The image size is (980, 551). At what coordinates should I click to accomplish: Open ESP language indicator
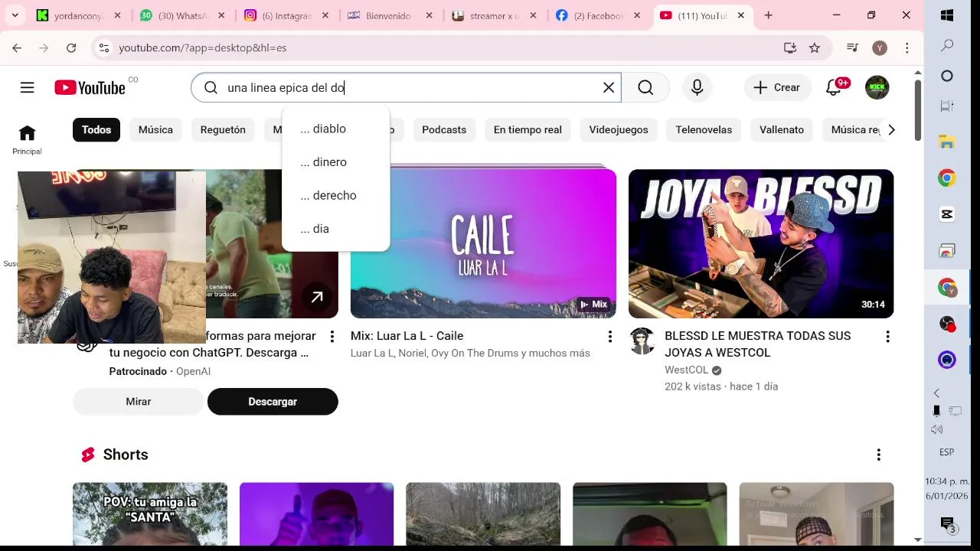947,452
